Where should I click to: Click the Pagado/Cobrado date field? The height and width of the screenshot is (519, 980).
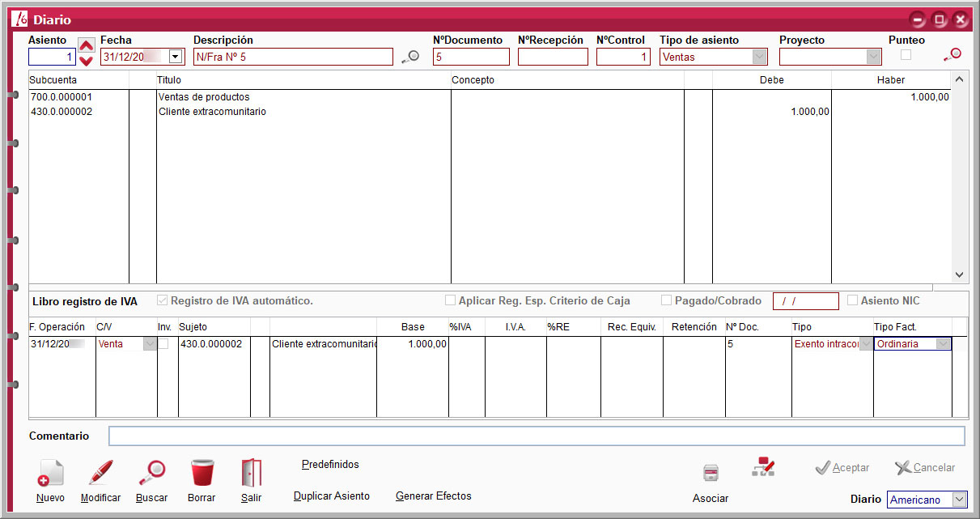(806, 301)
